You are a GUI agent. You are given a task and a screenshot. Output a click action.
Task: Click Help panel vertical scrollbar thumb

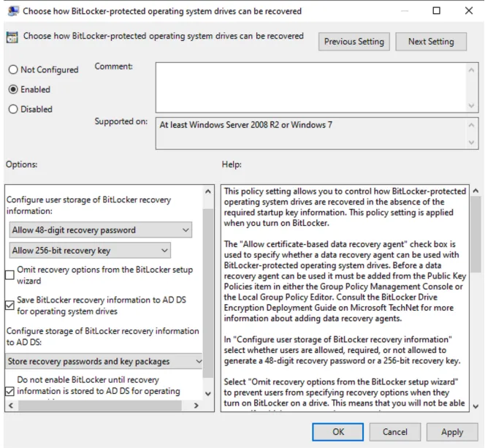pos(476,235)
